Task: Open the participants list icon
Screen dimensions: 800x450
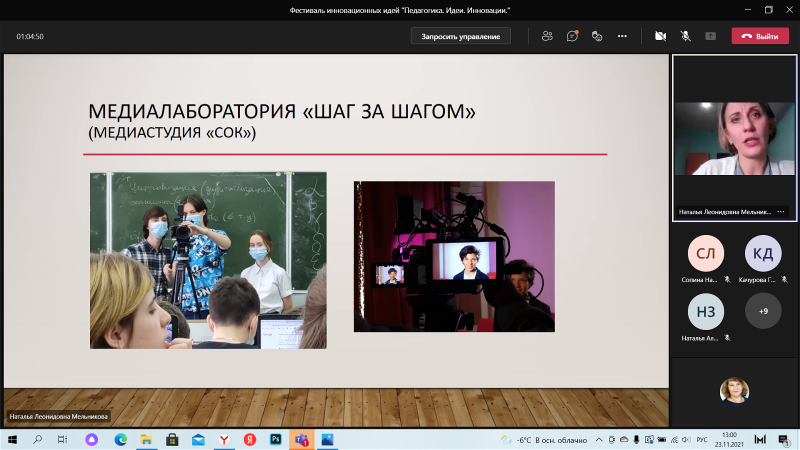Action: pyautogui.click(x=547, y=36)
